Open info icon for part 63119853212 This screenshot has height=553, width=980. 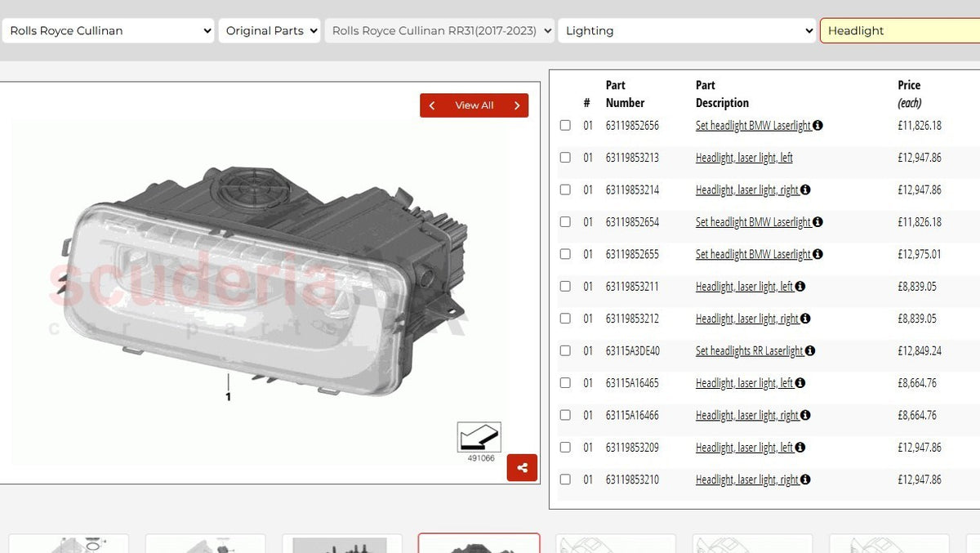pyautogui.click(x=805, y=319)
